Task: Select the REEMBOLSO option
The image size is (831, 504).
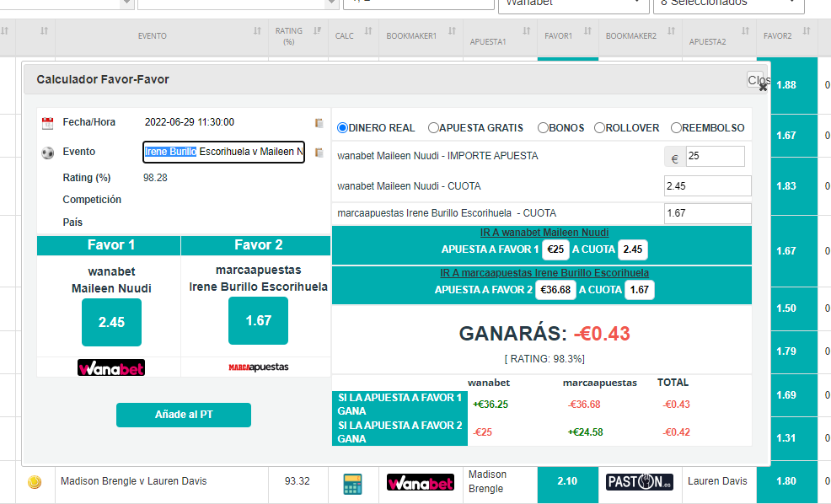Action: [x=676, y=128]
